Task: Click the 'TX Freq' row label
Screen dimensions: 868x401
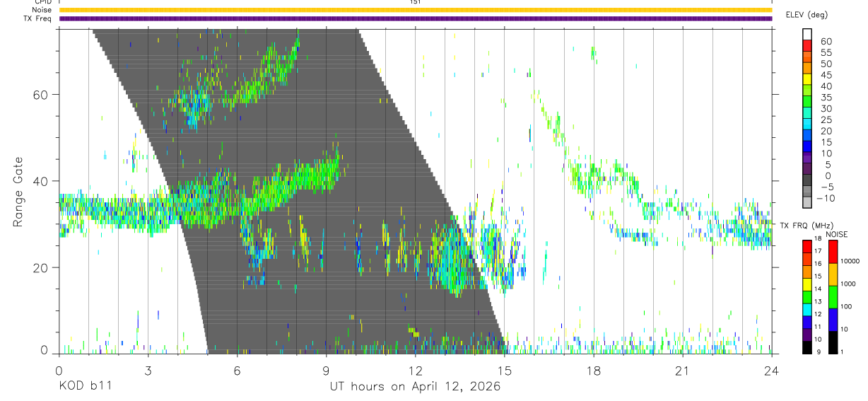Action: pos(36,18)
